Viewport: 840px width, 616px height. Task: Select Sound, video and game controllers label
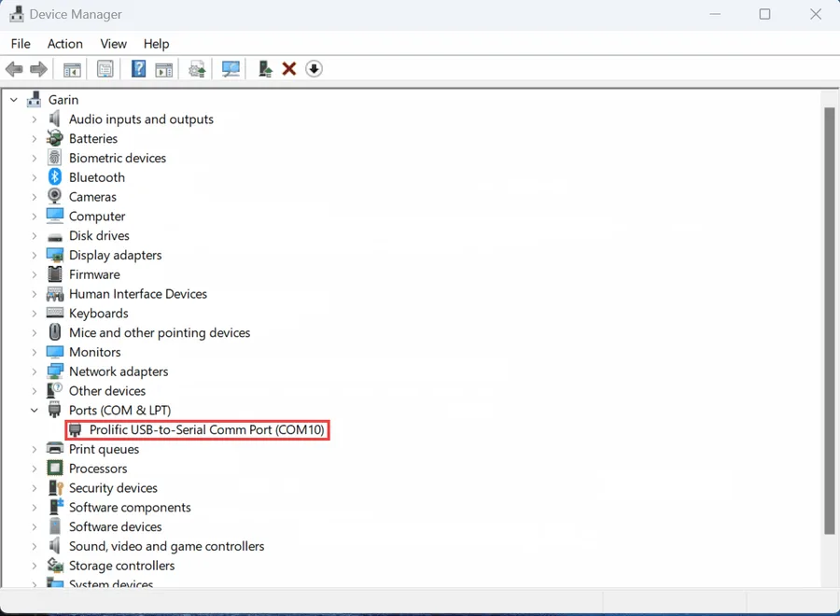pos(167,546)
